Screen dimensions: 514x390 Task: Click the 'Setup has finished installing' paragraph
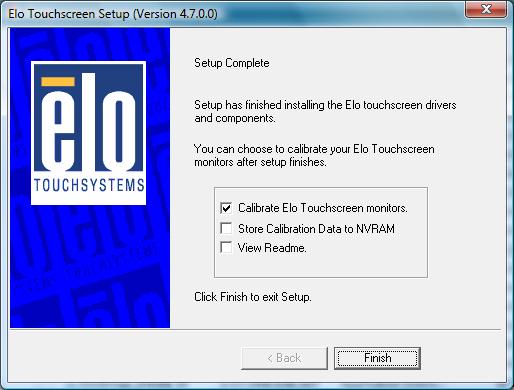[x=325, y=111]
